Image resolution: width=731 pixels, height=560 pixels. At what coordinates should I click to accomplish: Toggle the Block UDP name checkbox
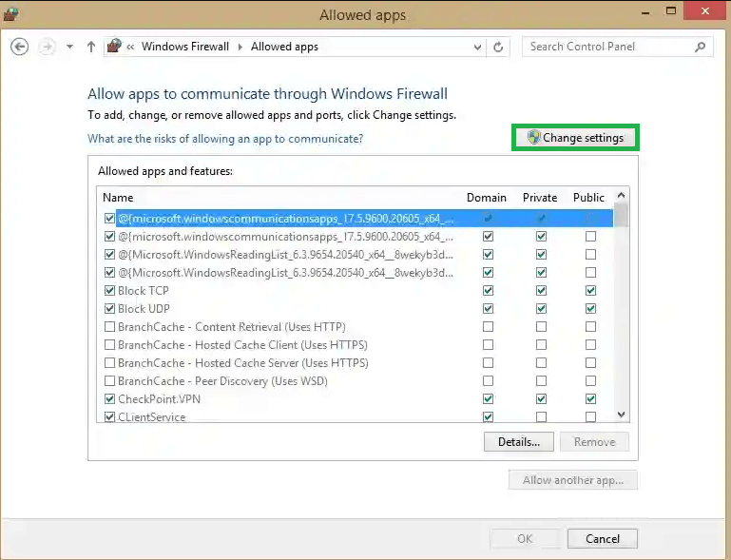[109, 309]
